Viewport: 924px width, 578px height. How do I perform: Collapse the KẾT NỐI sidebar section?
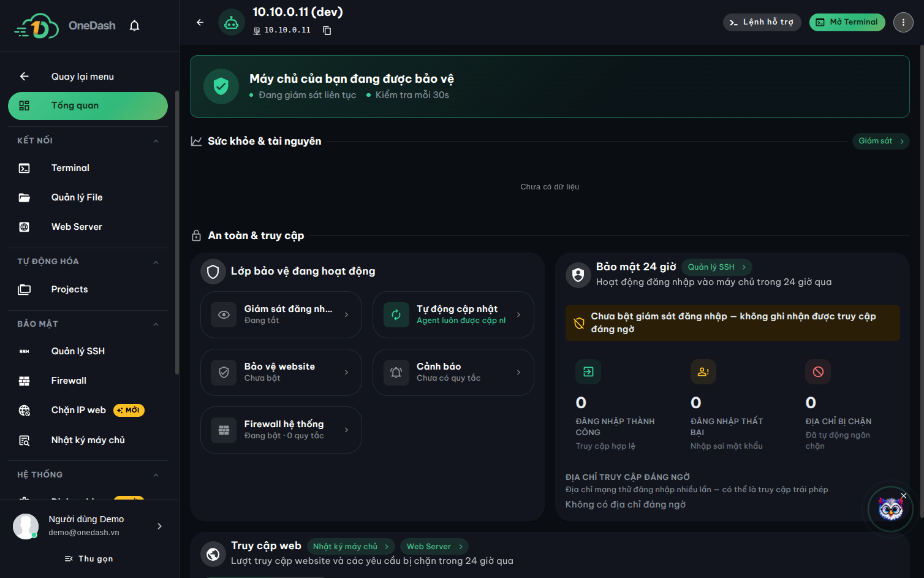156,141
